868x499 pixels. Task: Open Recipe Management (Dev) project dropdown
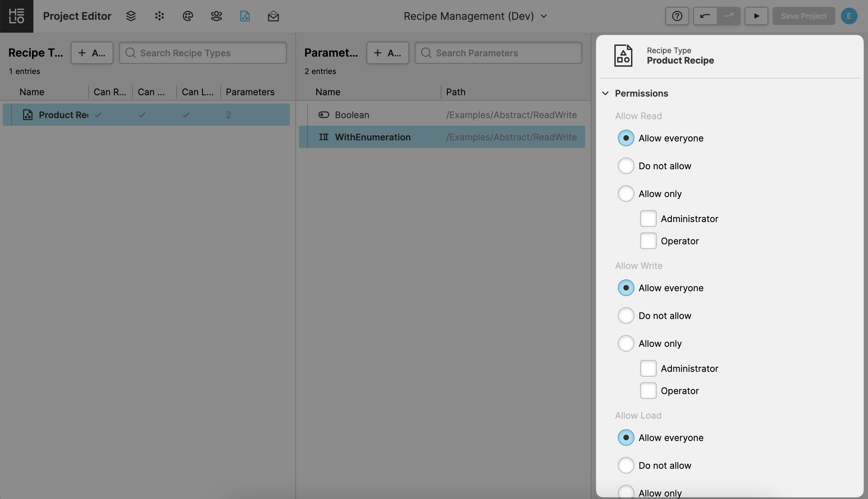coord(475,16)
